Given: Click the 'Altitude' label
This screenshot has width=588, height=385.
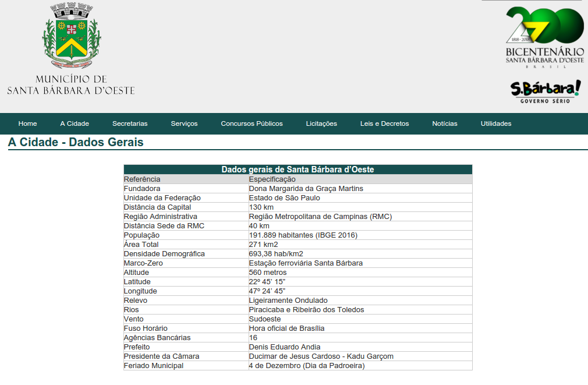Looking at the screenshot, I should tap(136, 273).
